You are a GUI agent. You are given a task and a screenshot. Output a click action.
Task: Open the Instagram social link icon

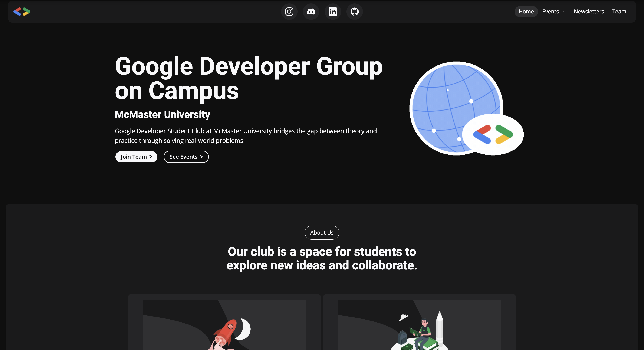[289, 12]
